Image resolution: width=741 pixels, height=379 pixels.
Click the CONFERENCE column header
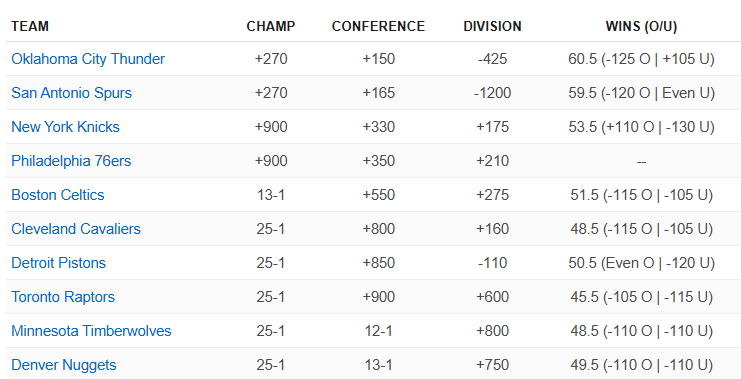(379, 26)
